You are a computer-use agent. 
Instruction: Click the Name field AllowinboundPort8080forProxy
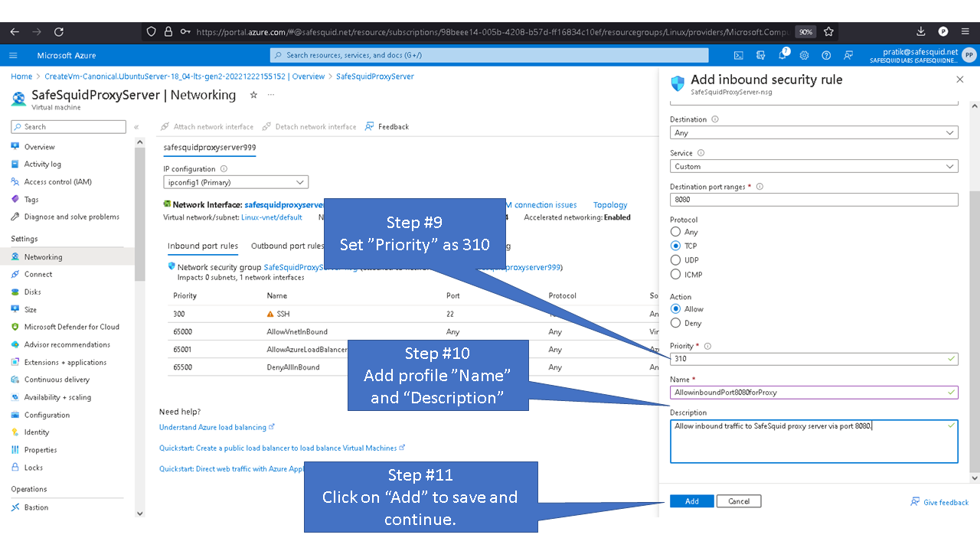click(x=814, y=392)
